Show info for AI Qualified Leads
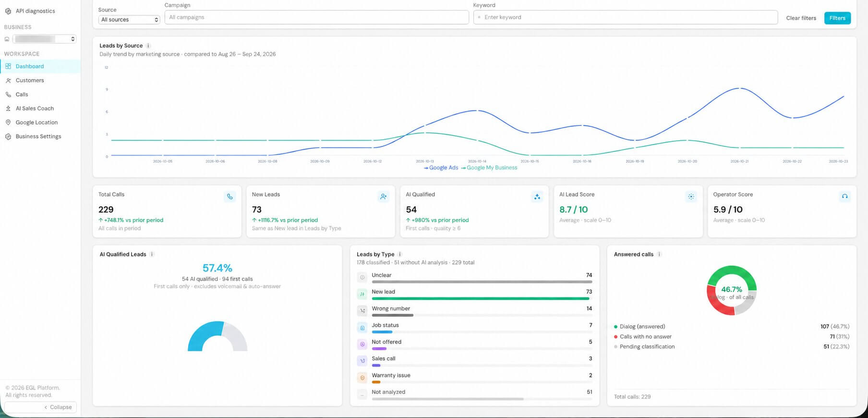The width and height of the screenshot is (868, 418). [152, 254]
